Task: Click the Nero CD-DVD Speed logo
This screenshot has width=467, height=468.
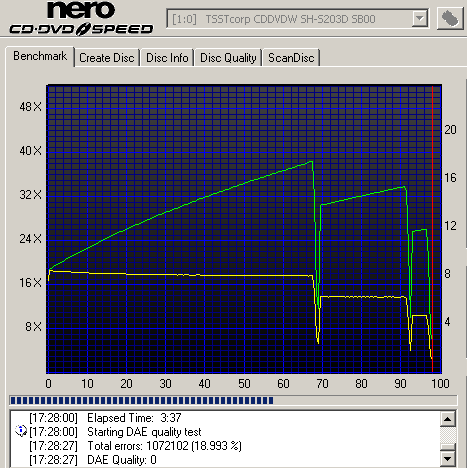Action: [x=81, y=18]
